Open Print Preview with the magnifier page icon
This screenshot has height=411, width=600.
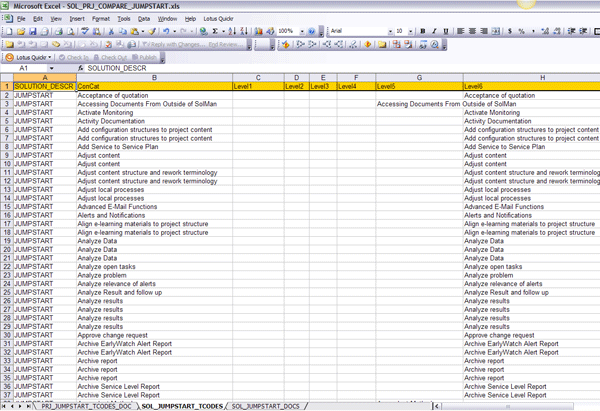pos(71,31)
